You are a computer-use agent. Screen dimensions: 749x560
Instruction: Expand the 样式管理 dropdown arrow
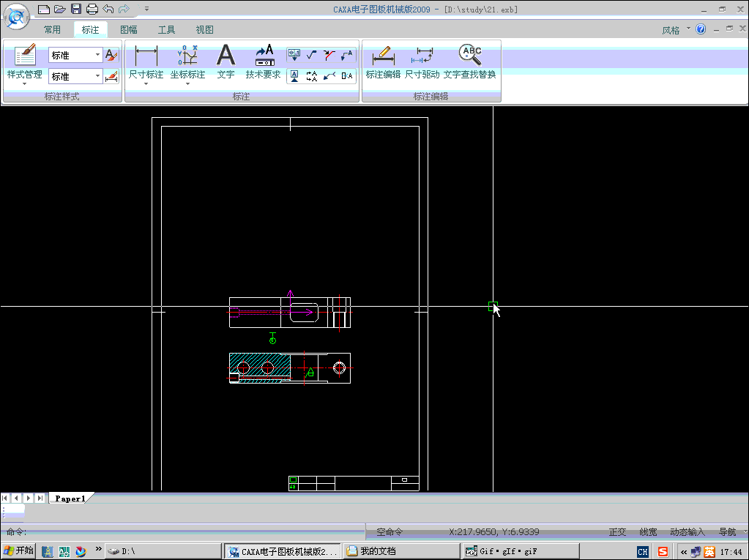(25, 84)
